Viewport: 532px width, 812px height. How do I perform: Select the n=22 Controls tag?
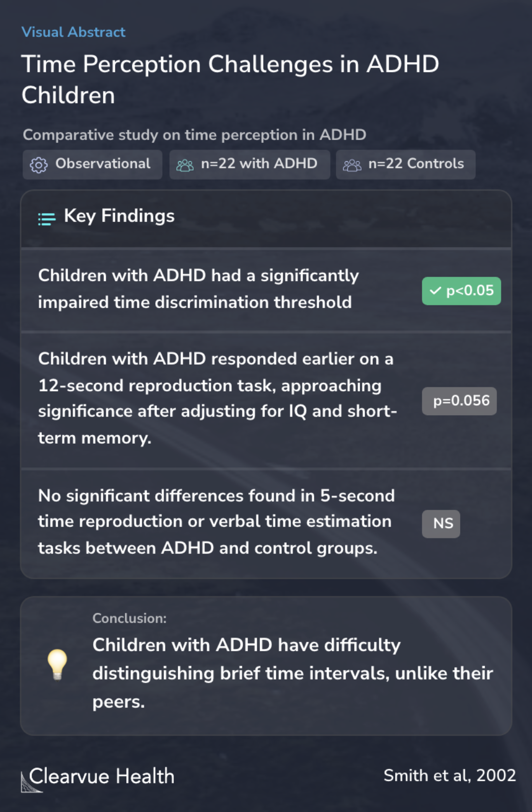click(405, 164)
